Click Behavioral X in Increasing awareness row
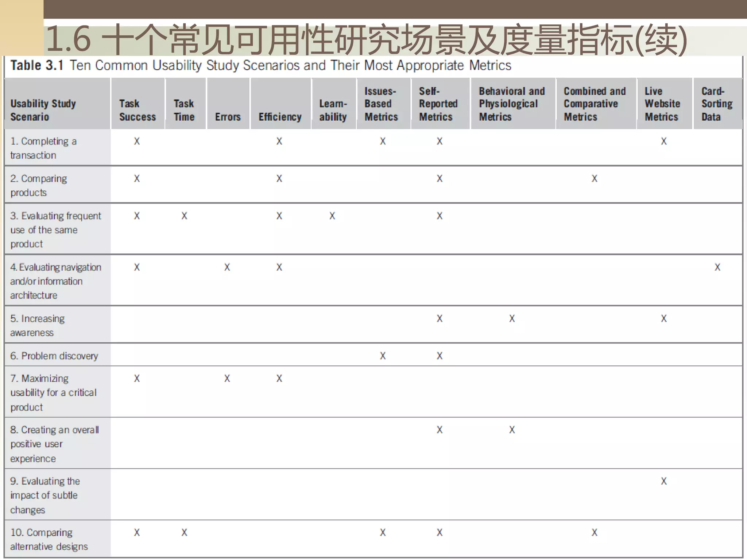Viewport: 747px width, 560px height. coord(512,319)
